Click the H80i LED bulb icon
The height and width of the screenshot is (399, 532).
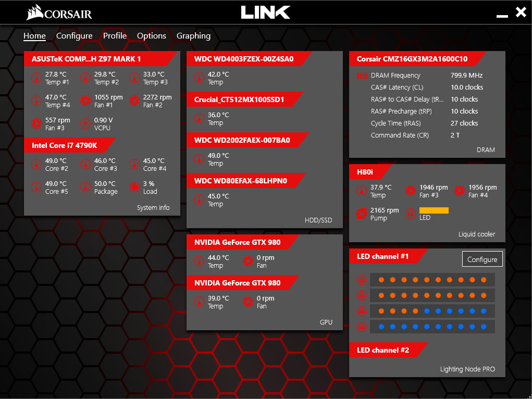coord(410,214)
